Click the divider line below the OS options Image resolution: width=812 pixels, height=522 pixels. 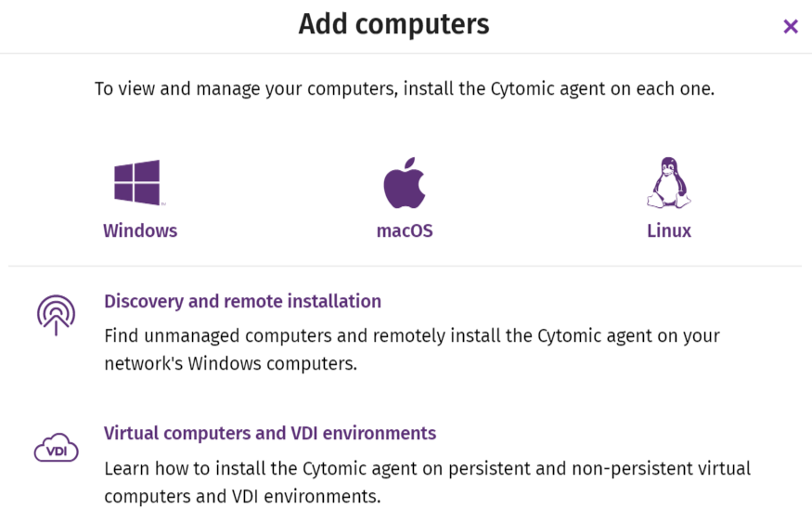tap(405, 267)
